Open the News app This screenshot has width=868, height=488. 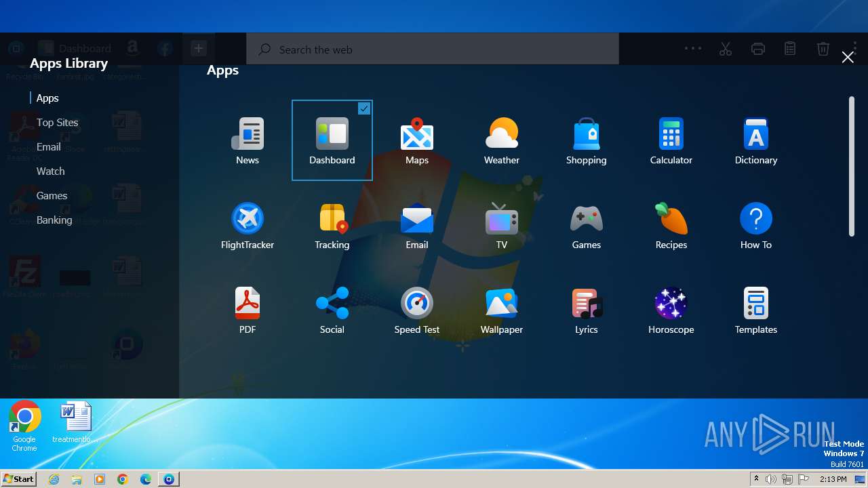coord(248,140)
